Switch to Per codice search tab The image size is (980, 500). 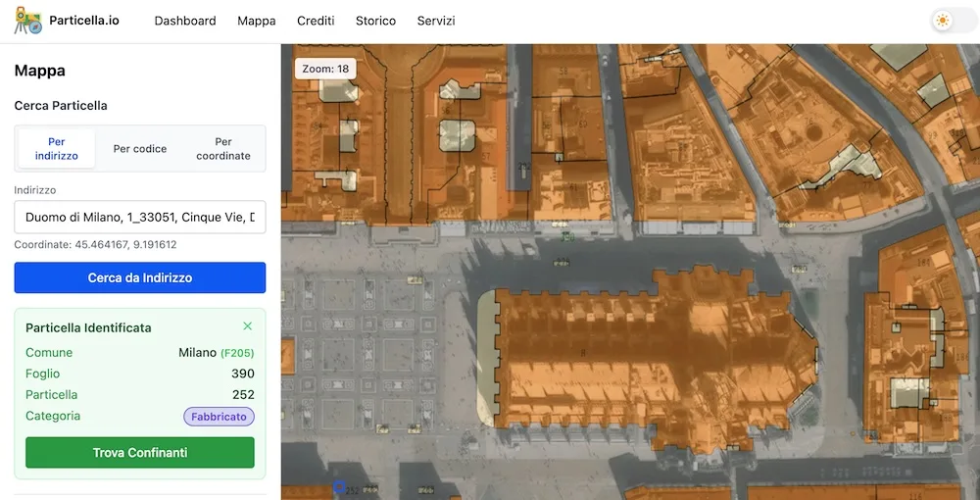[140, 149]
